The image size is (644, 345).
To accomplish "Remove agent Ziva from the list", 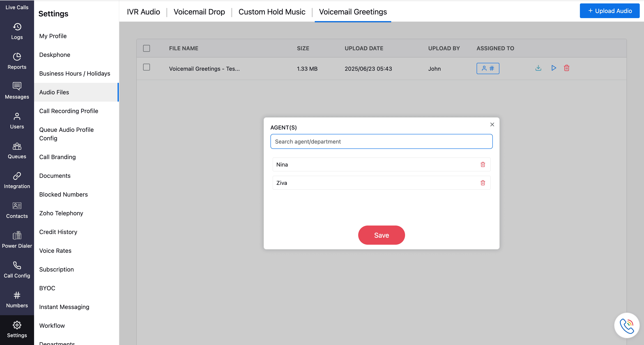I will click(x=483, y=183).
